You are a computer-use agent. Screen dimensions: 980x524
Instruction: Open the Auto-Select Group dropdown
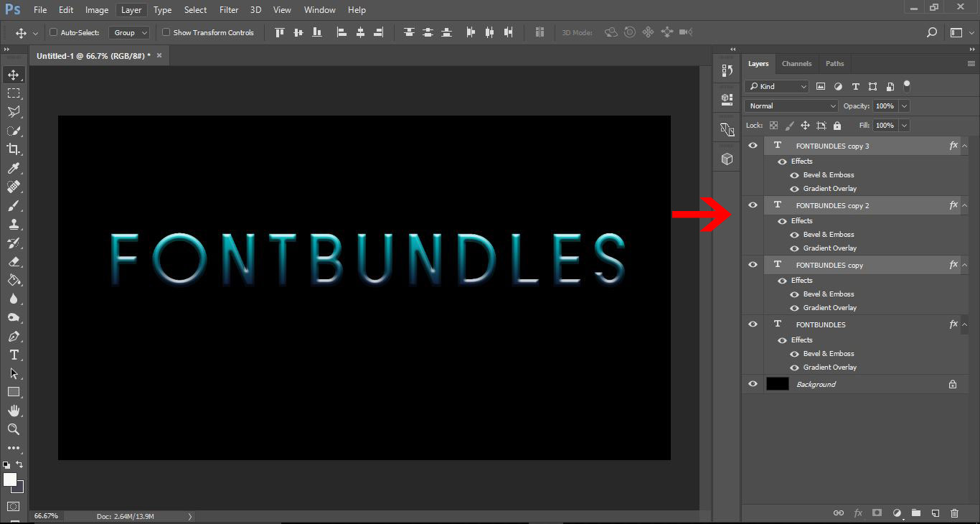tap(129, 32)
